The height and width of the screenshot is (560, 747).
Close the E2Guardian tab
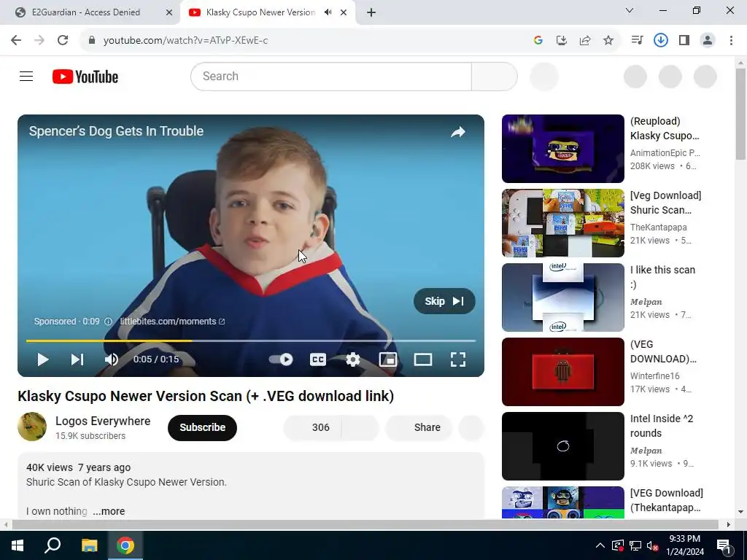(169, 12)
